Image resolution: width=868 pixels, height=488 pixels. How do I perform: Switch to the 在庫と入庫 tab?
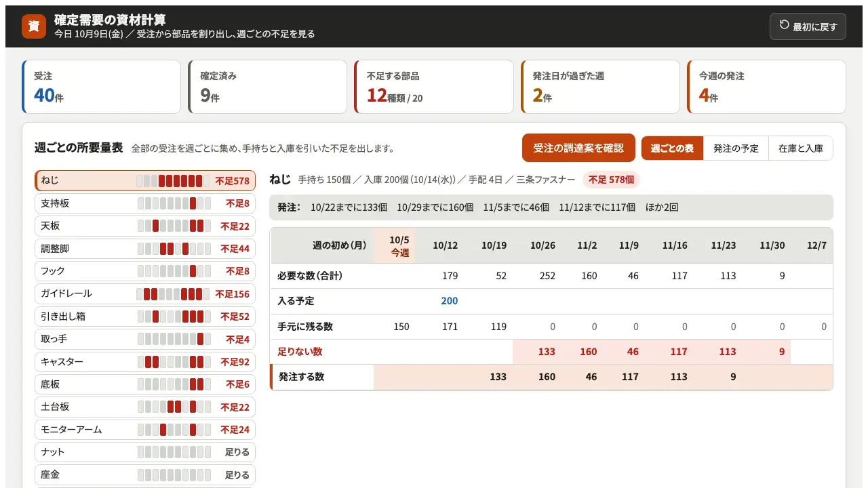point(801,148)
